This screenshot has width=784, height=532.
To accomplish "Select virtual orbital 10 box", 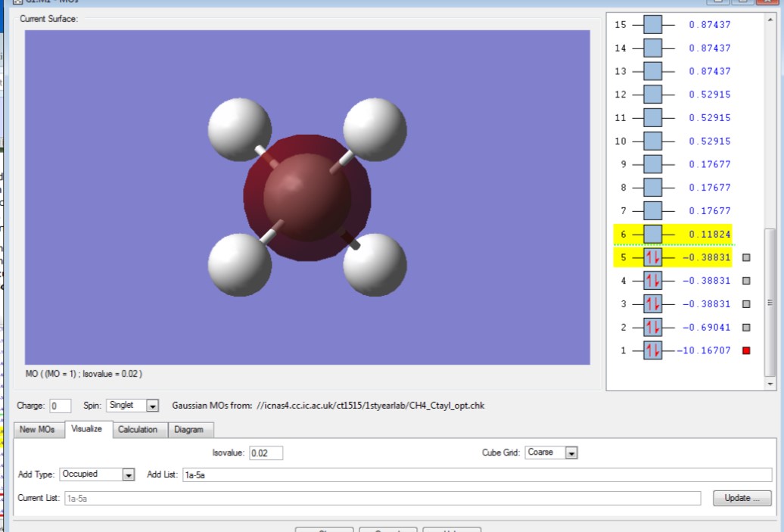I will pyautogui.click(x=652, y=141).
